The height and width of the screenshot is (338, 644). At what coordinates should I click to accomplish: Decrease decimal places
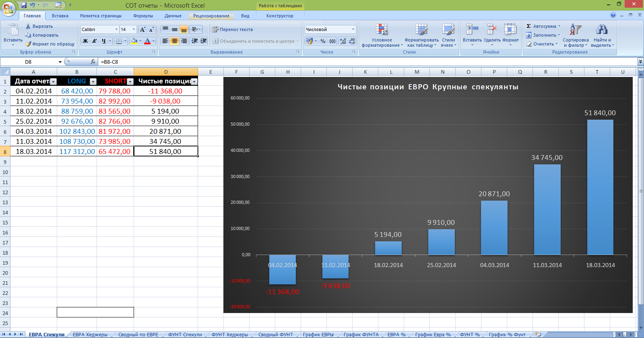352,41
